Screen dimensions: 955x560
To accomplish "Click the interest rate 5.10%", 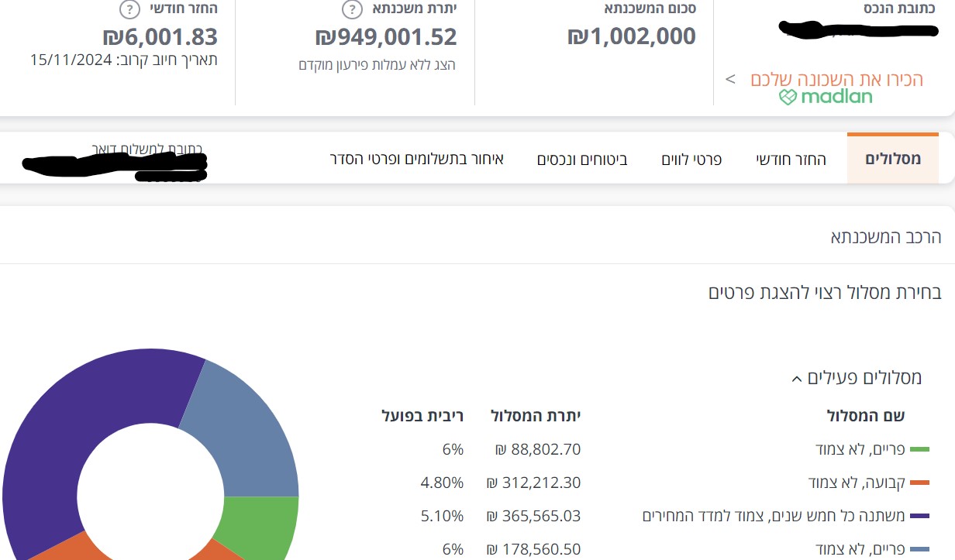I will (x=442, y=516).
